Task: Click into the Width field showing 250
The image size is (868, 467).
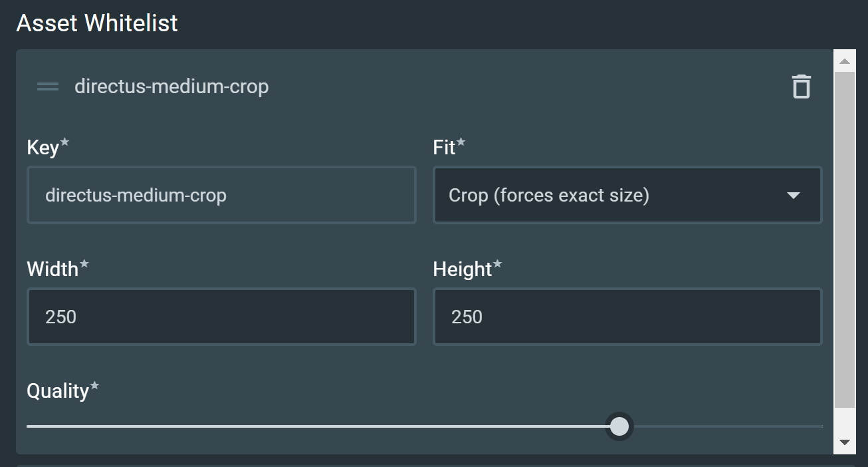Action: pos(221,317)
